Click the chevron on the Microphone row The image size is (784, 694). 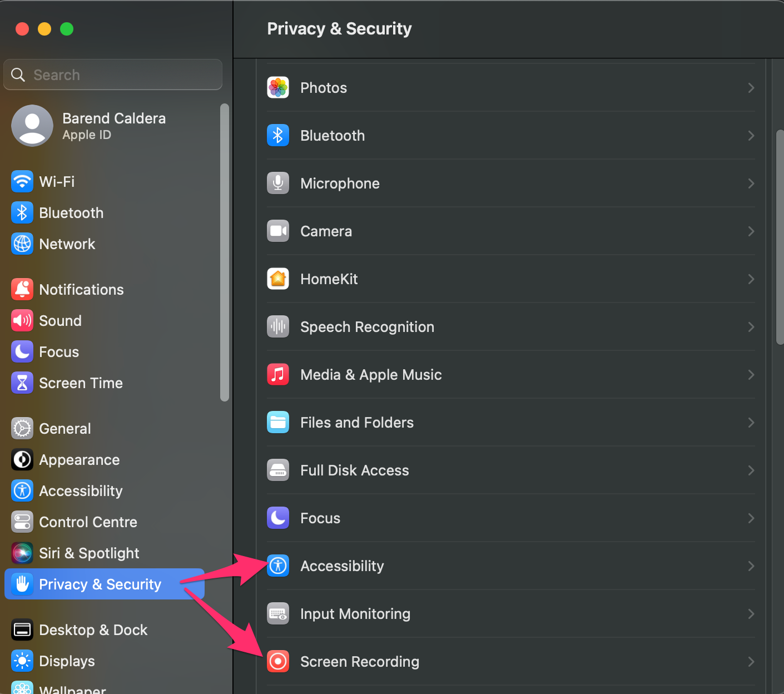[751, 184]
